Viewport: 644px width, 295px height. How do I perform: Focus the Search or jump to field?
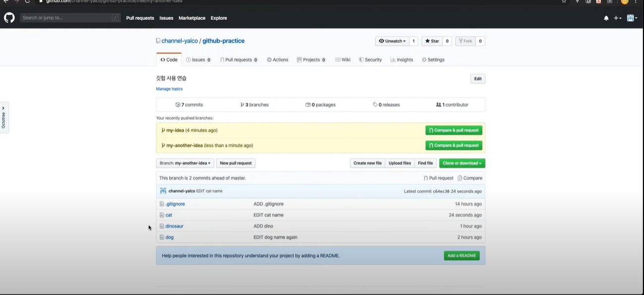click(71, 18)
